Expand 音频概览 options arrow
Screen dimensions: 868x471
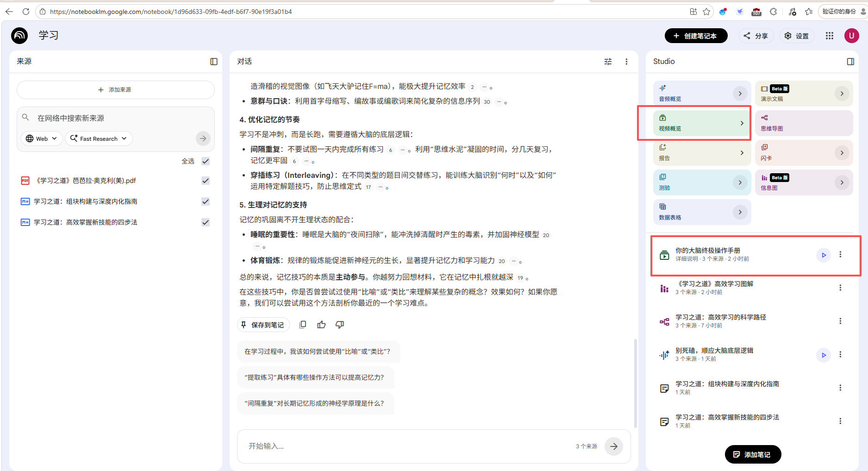pyautogui.click(x=740, y=94)
